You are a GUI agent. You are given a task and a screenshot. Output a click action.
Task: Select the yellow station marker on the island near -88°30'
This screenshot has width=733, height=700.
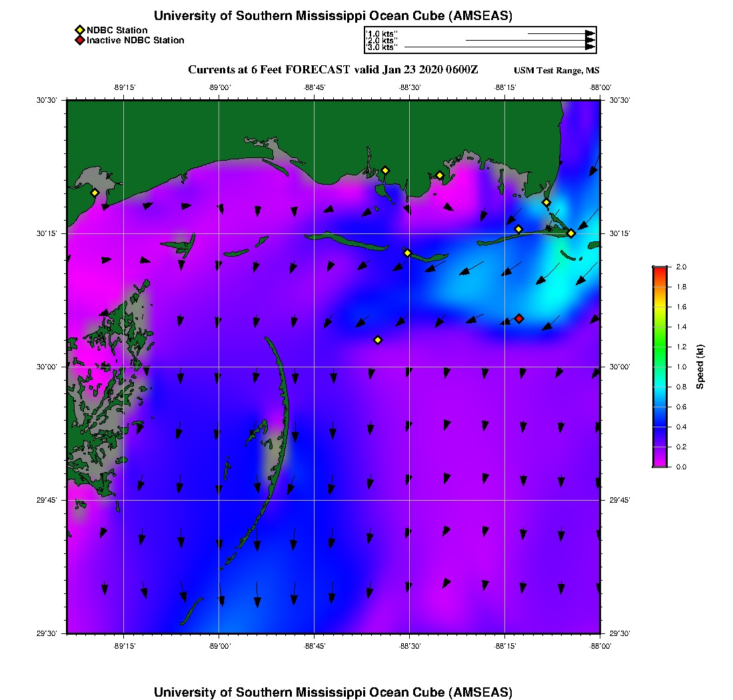coord(407,253)
